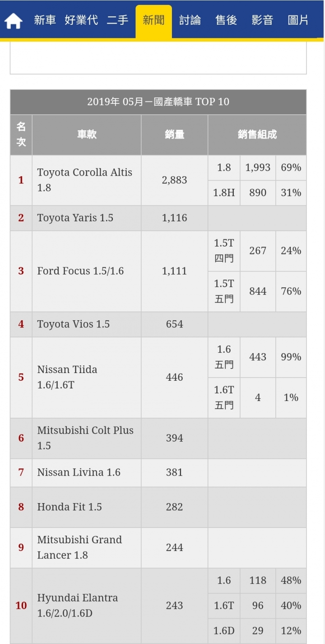Image resolution: width=325 pixels, height=644 pixels.
Task: Click the 銷量 column header
Action: [x=174, y=135]
